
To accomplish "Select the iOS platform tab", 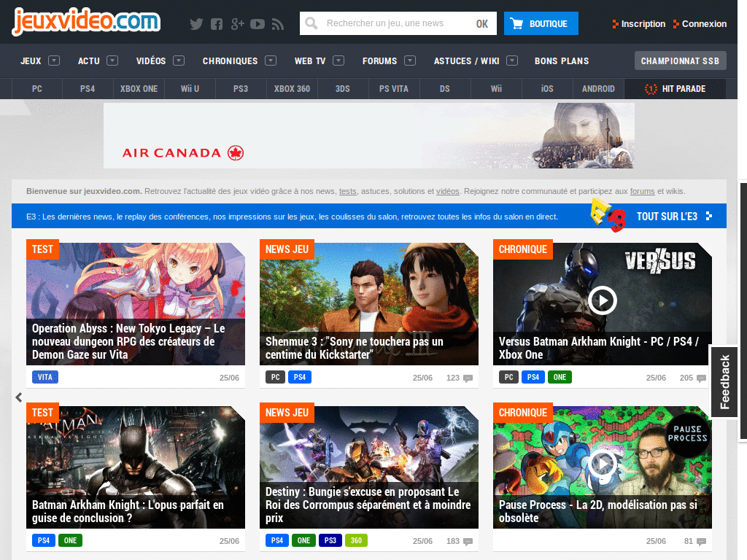I will pos(547,88).
